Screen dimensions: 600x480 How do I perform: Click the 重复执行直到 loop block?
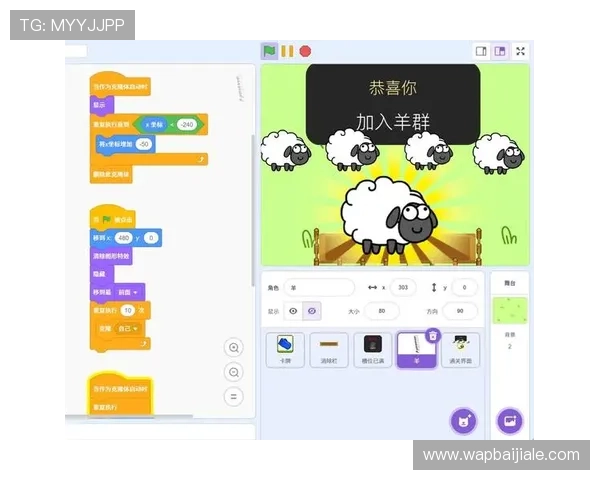[111, 124]
